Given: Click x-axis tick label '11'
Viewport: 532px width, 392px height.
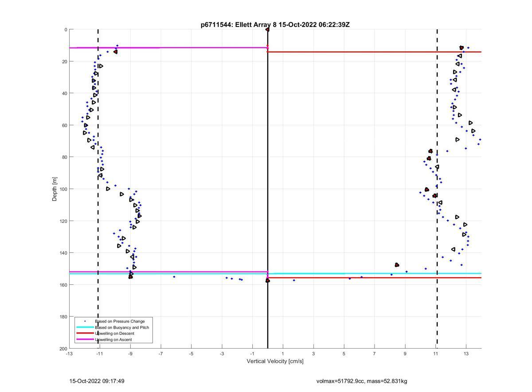Looking at the screenshot, I should (435, 354).
